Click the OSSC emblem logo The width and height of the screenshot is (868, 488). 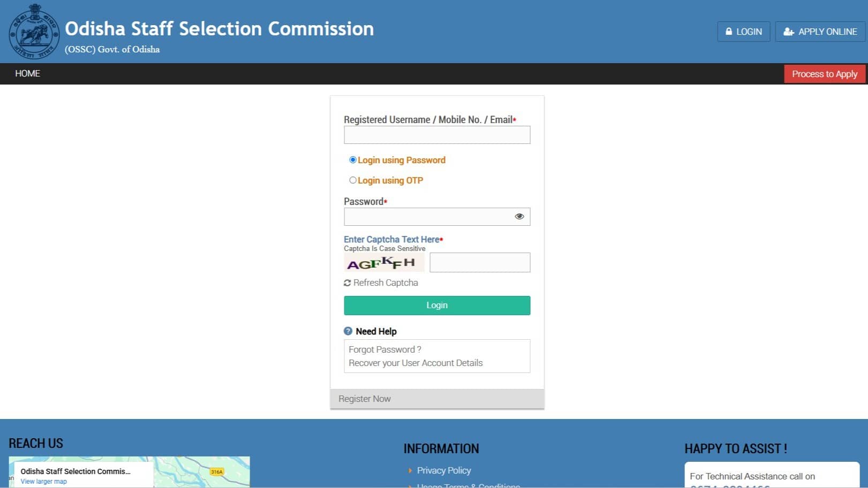(x=34, y=31)
